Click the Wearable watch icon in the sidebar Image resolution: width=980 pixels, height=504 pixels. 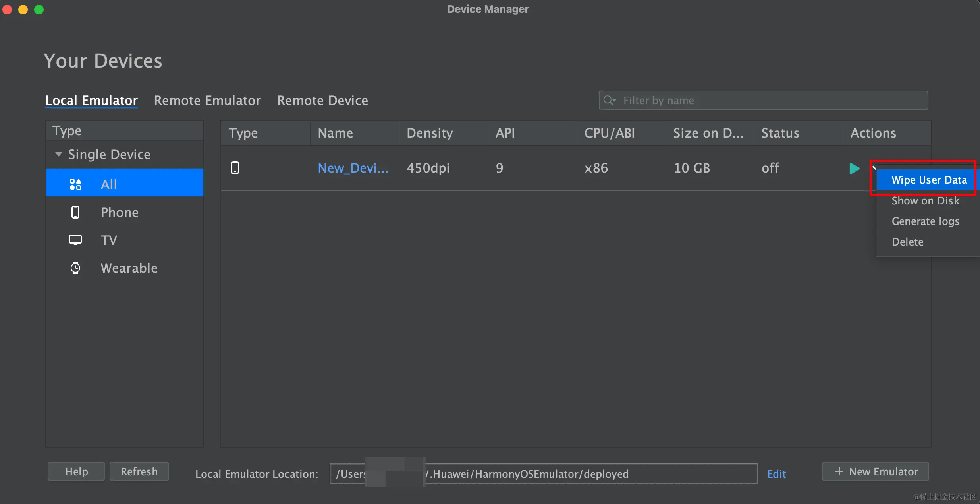(x=75, y=268)
